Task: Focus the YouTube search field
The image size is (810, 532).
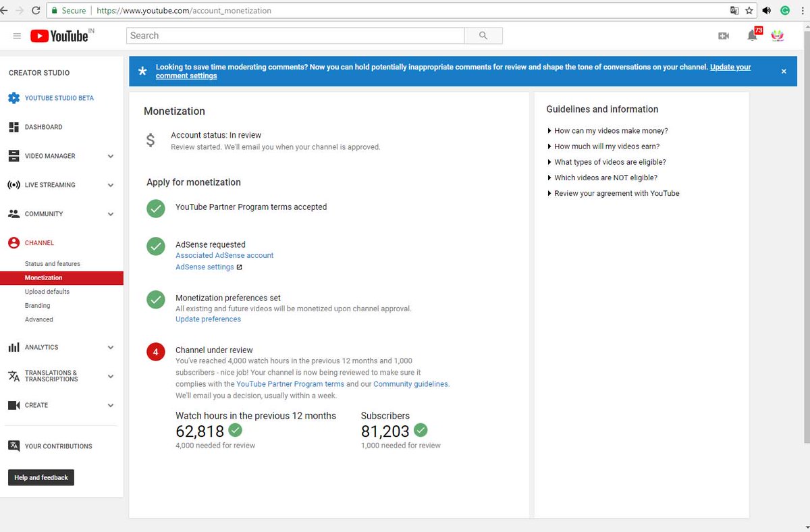Action: click(296, 36)
